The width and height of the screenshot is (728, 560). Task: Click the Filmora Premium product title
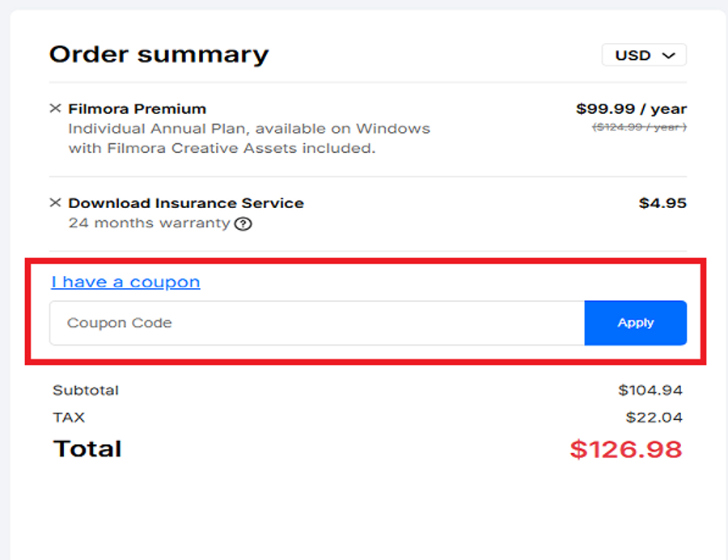point(137,108)
